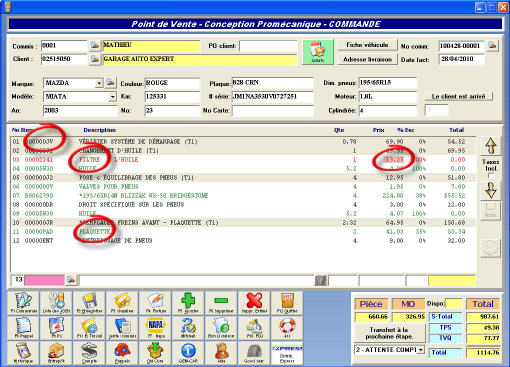Open the green agenda calendar button
The height and width of the screenshot is (367, 510).
[x=318, y=52]
